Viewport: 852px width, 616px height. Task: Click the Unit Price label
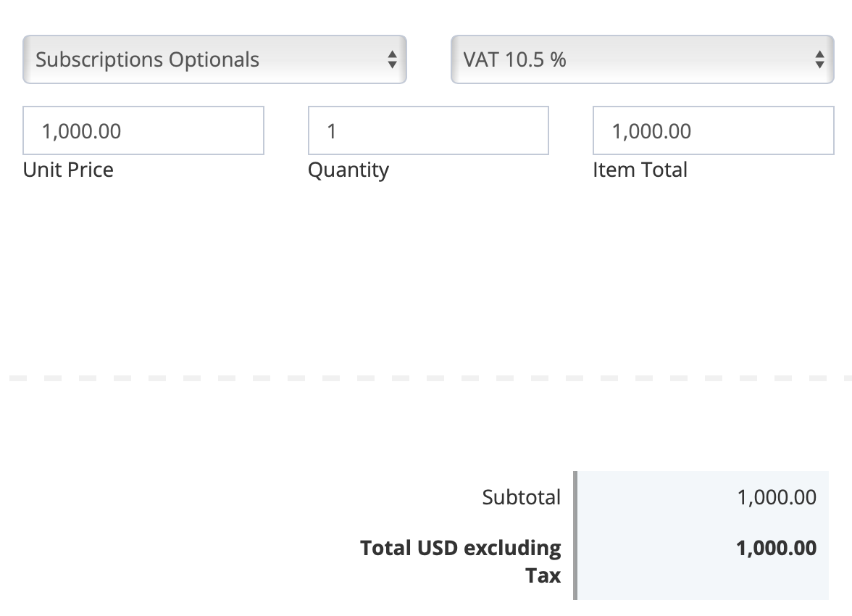[68, 170]
